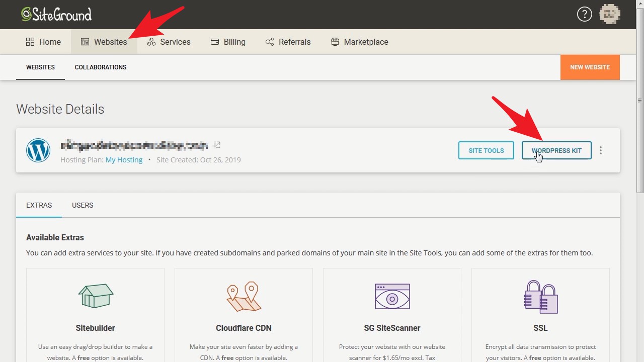The width and height of the screenshot is (644, 362).
Task: Select the WEBSITES sub-tab
Action: click(40, 67)
